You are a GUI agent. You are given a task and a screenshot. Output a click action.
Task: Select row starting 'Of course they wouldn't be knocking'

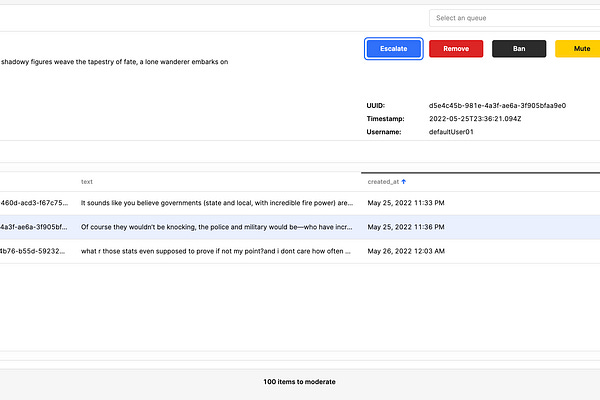coord(300,227)
